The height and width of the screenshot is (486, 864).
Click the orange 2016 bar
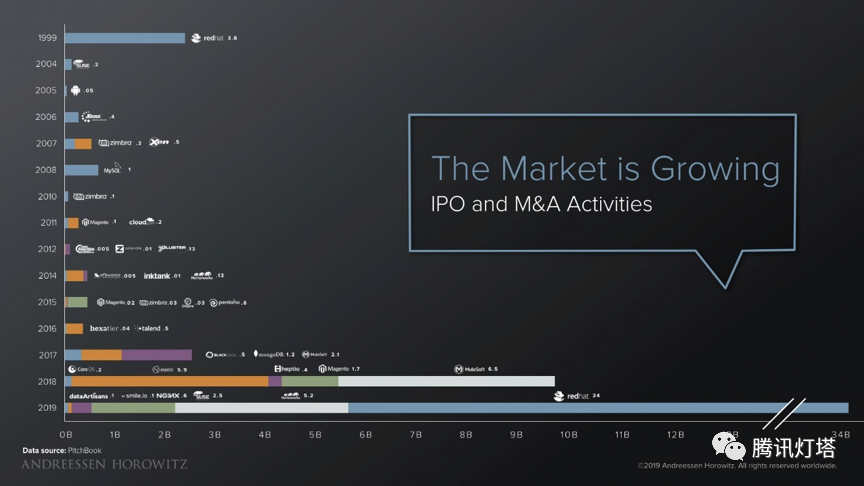point(74,329)
